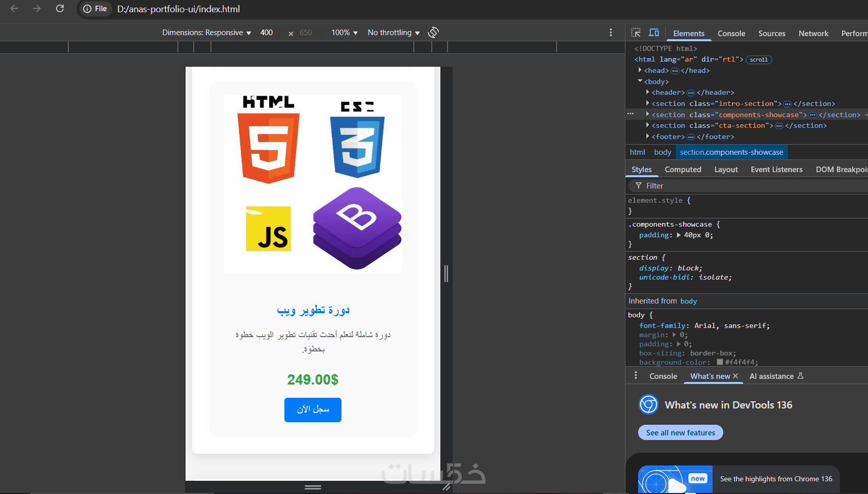Click the viewport bottom-edge resize handle
This screenshot has width=868, height=494.
click(313, 487)
